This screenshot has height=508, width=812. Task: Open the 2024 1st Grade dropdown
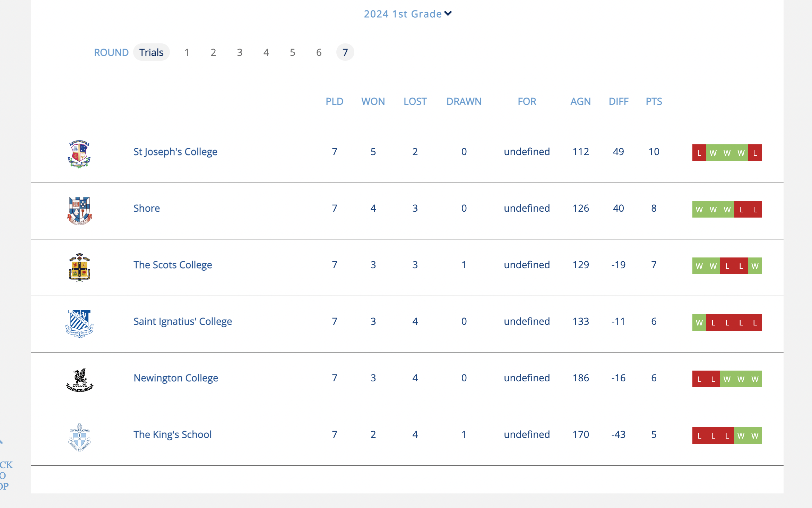[x=407, y=14]
